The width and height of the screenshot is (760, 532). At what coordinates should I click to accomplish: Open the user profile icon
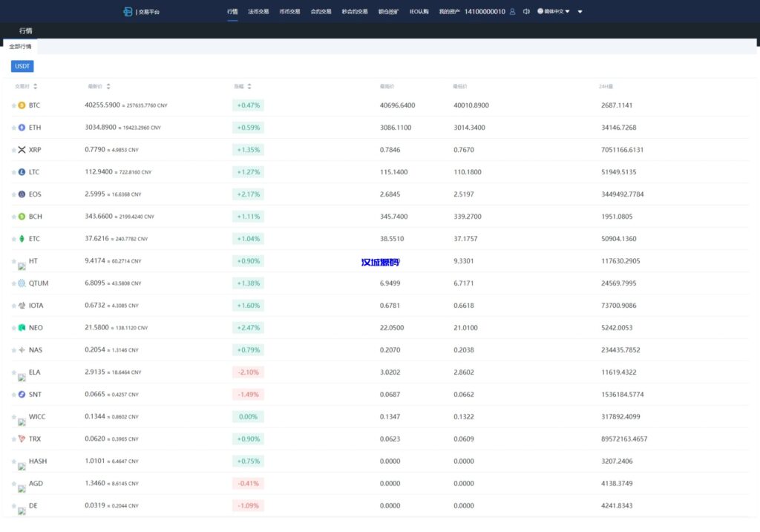512,12
